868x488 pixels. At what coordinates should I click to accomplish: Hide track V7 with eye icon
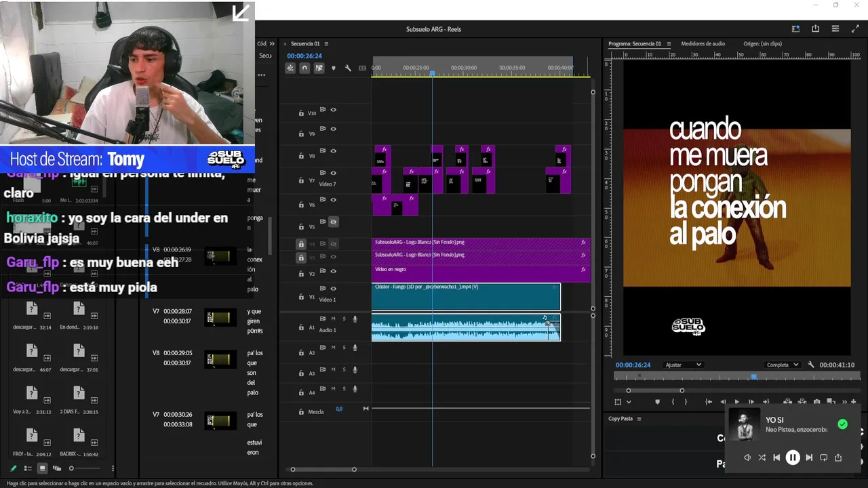(x=333, y=173)
